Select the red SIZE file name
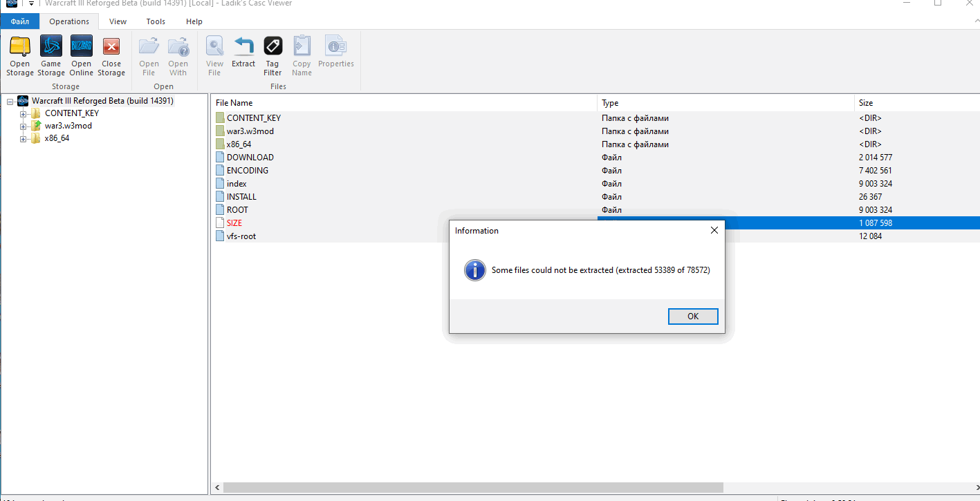 [x=234, y=223]
